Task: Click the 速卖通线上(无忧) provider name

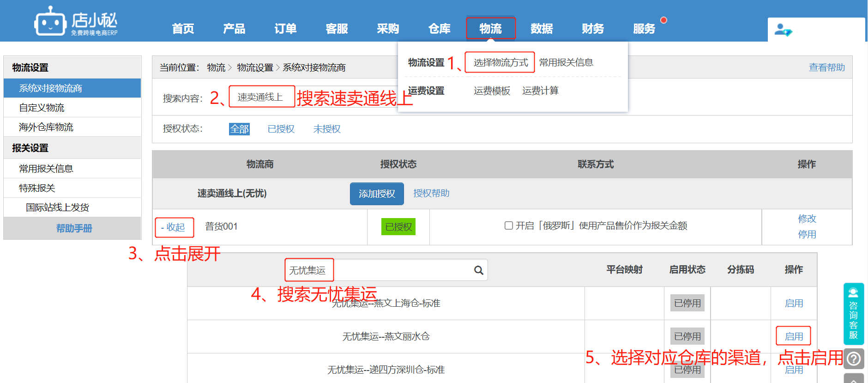Action: pyautogui.click(x=232, y=193)
